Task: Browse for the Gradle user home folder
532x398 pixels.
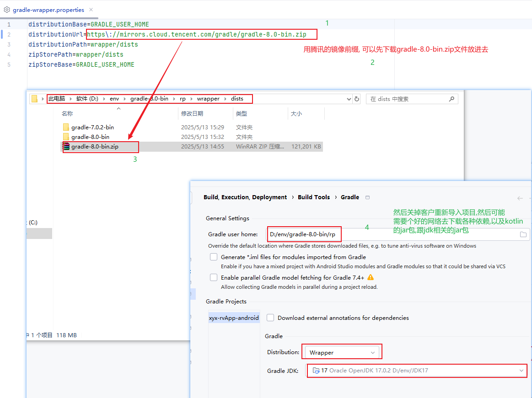Action: click(523, 234)
